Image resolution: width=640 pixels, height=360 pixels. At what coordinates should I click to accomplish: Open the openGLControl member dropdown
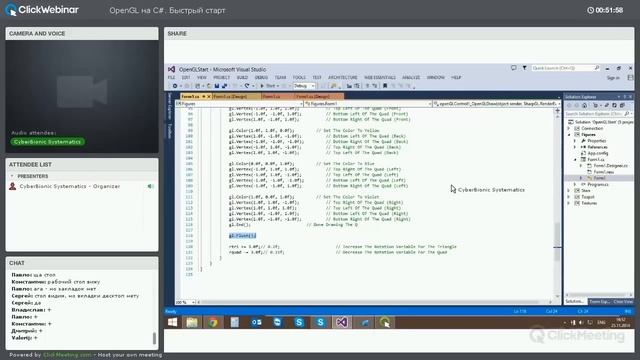[497, 104]
